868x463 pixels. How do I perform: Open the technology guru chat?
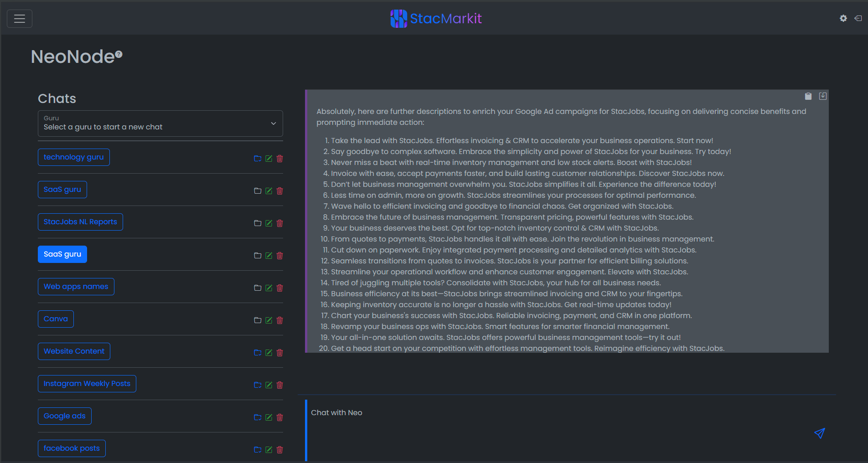[x=73, y=157]
